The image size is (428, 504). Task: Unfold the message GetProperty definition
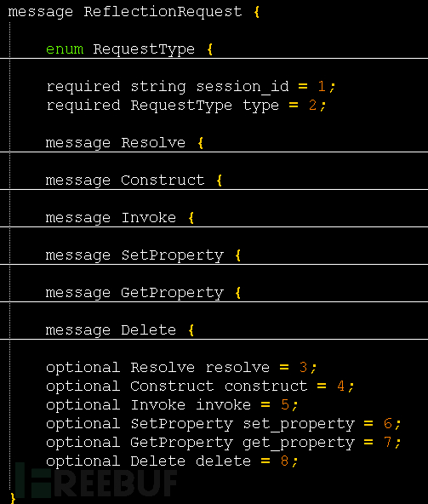coord(143,293)
